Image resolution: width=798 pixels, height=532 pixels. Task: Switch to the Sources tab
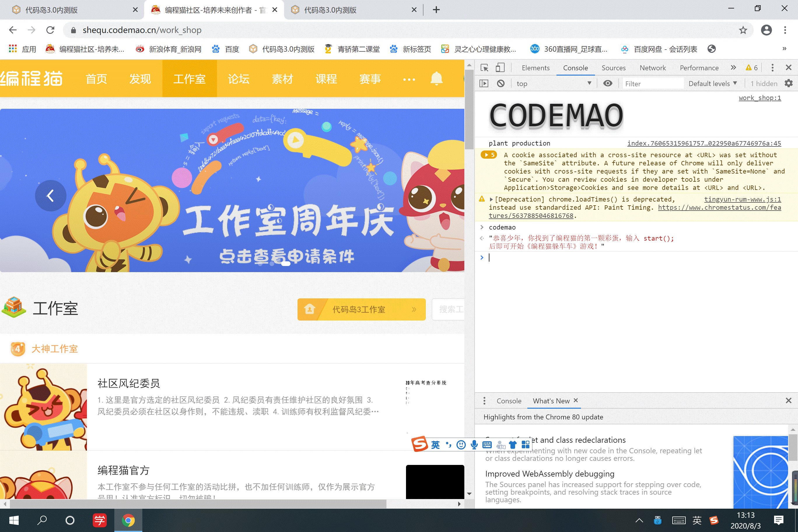[613, 68]
